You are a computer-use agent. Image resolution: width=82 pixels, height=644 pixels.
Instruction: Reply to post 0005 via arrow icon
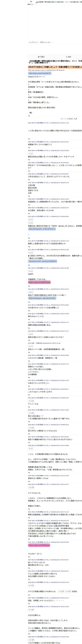pyautogui.click(x=29, y=171)
